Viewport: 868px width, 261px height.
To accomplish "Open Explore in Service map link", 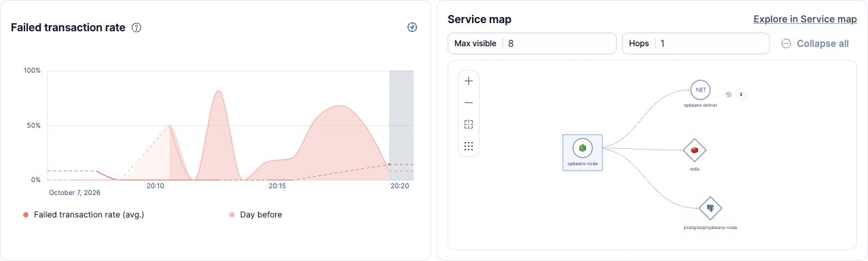I will 805,19.
